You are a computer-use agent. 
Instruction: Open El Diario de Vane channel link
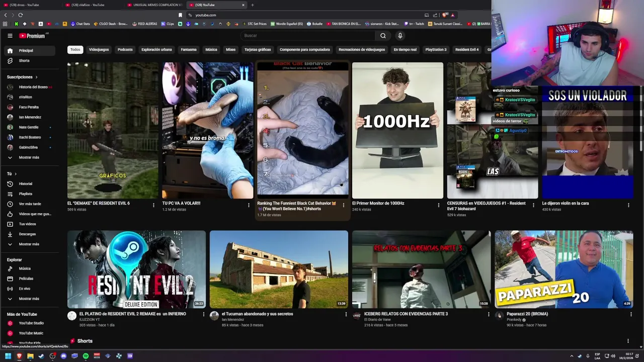[x=377, y=320]
